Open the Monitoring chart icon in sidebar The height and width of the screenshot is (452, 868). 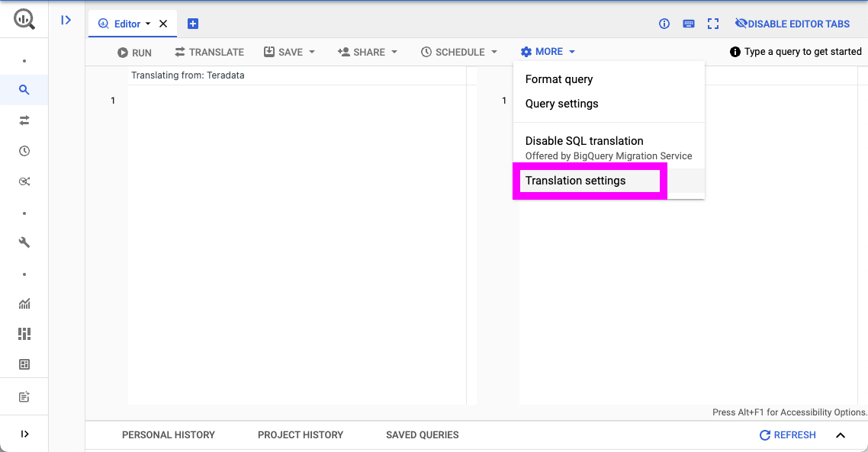(24, 303)
